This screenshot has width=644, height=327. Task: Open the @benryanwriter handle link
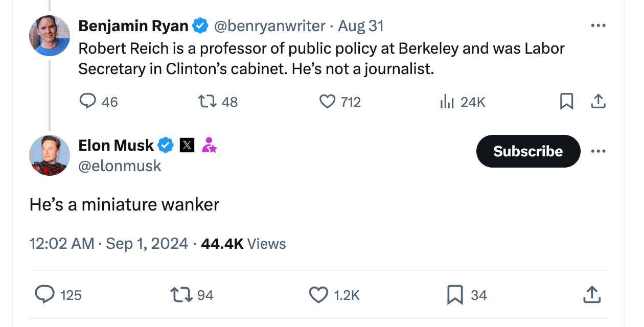[x=269, y=26]
